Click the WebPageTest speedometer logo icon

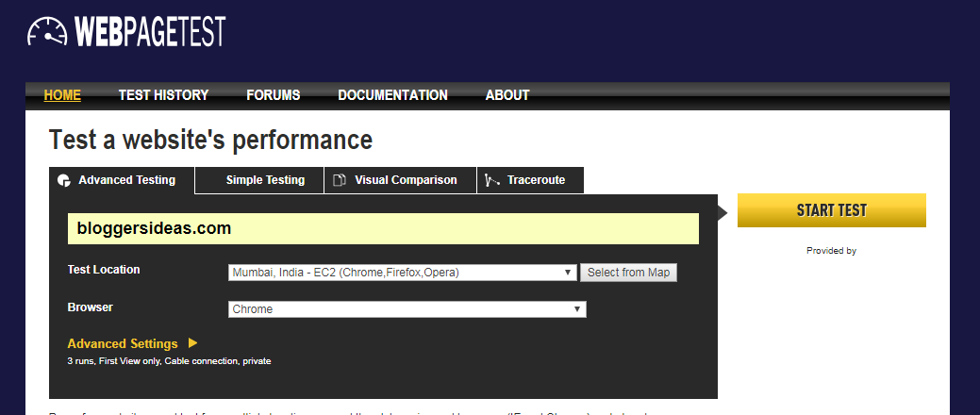[x=47, y=31]
